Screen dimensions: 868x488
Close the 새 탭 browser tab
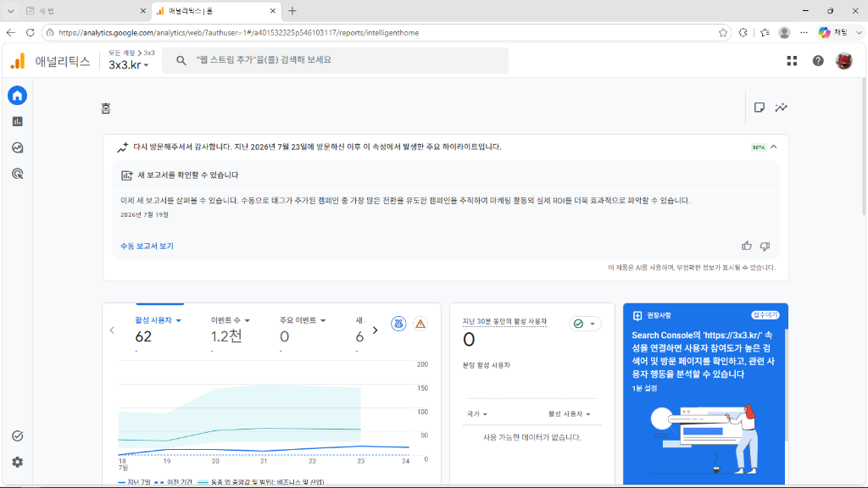click(x=142, y=10)
